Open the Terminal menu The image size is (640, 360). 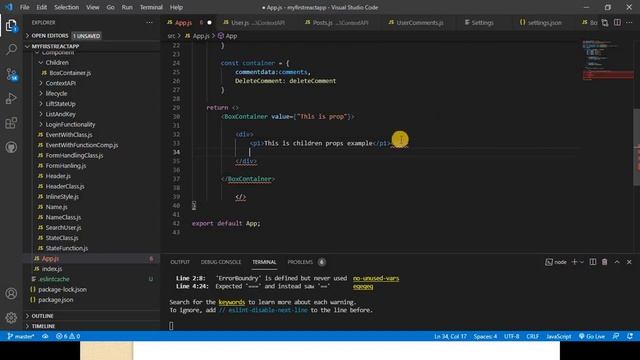pos(151,7)
